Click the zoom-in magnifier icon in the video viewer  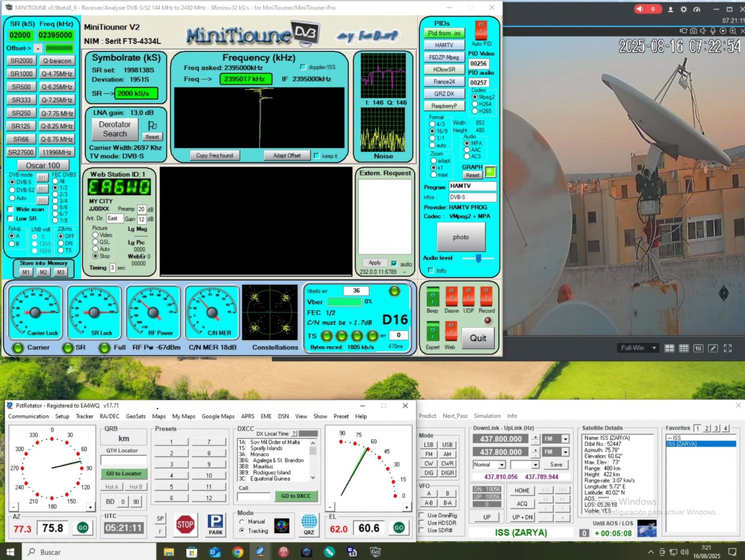tap(732, 31)
